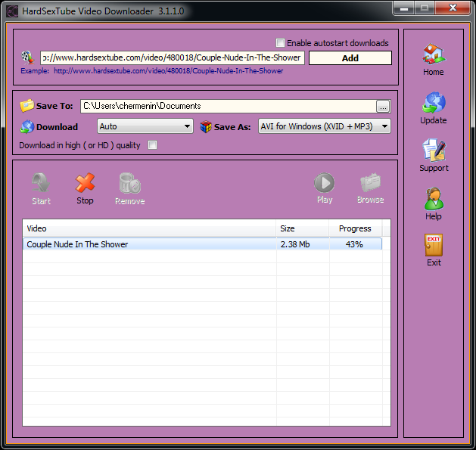Click the Download globe icon
The width and height of the screenshot is (476, 450).
[x=27, y=127]
